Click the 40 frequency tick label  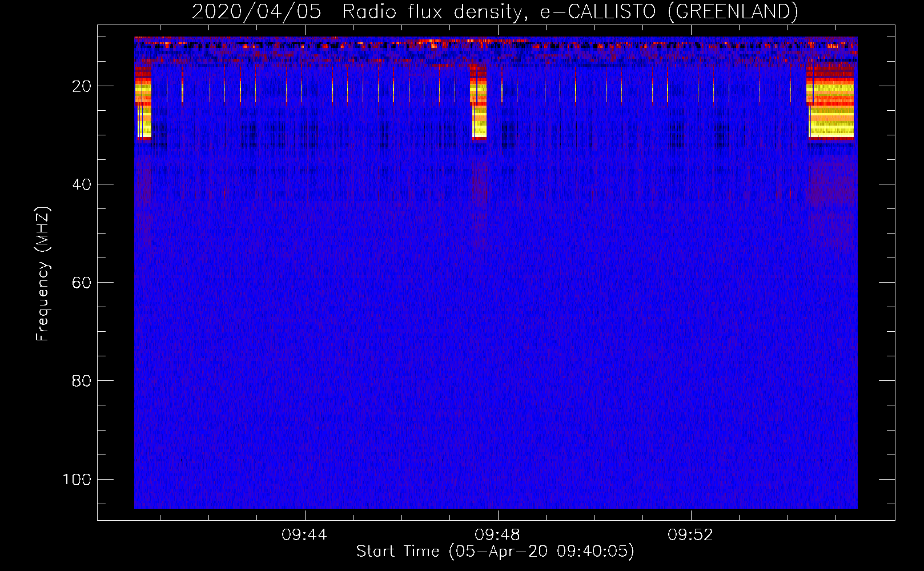click(82, 184)
